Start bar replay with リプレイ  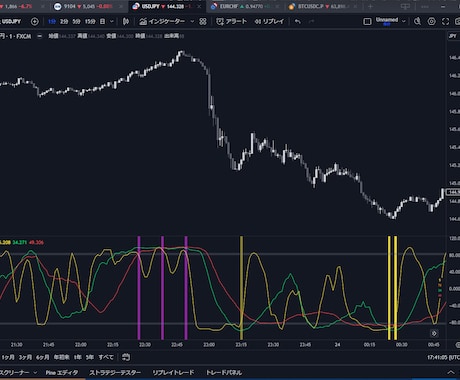(269, 22)
